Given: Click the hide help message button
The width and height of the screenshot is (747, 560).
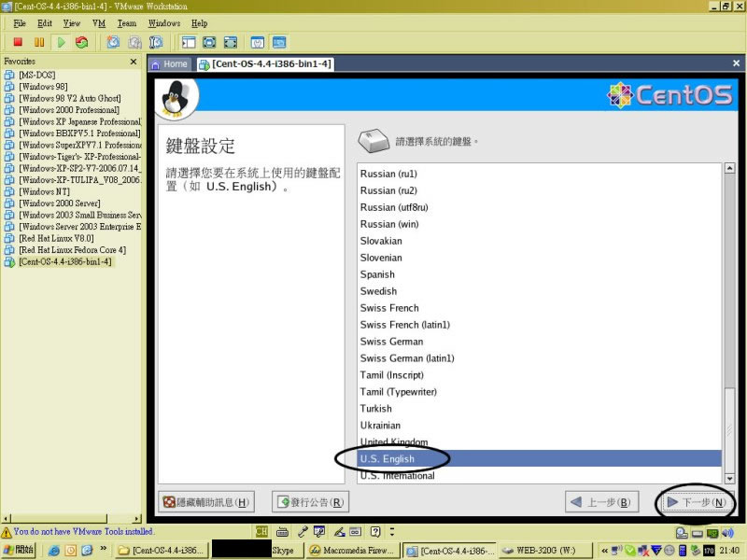Looking at the screenshot, I should (x=206, y=502).
